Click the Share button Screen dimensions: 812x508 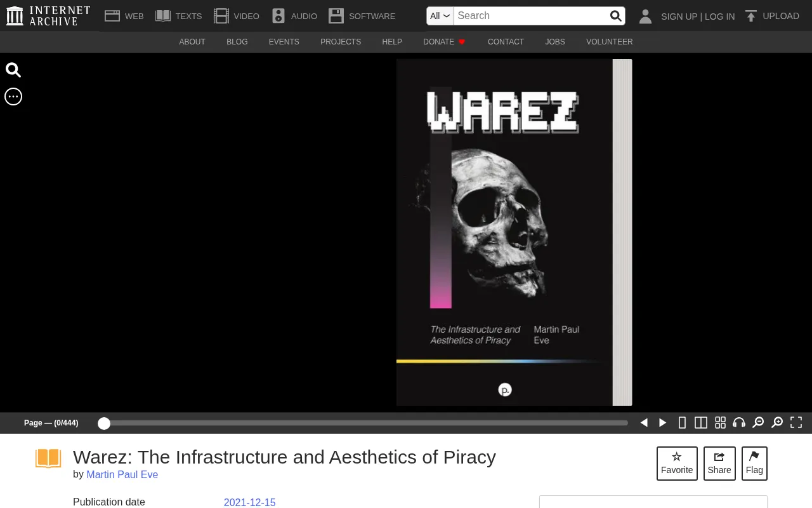click(719, 464)
